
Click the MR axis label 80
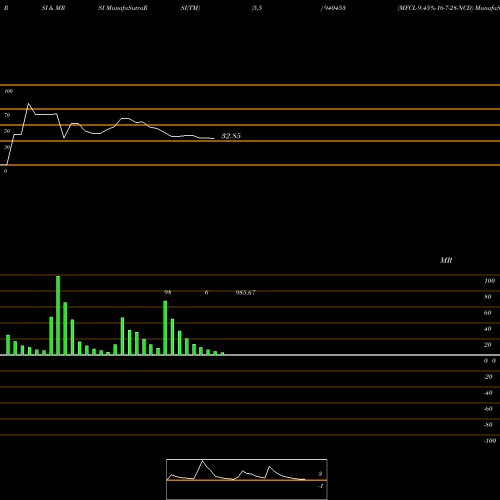[x=488, y=297]
